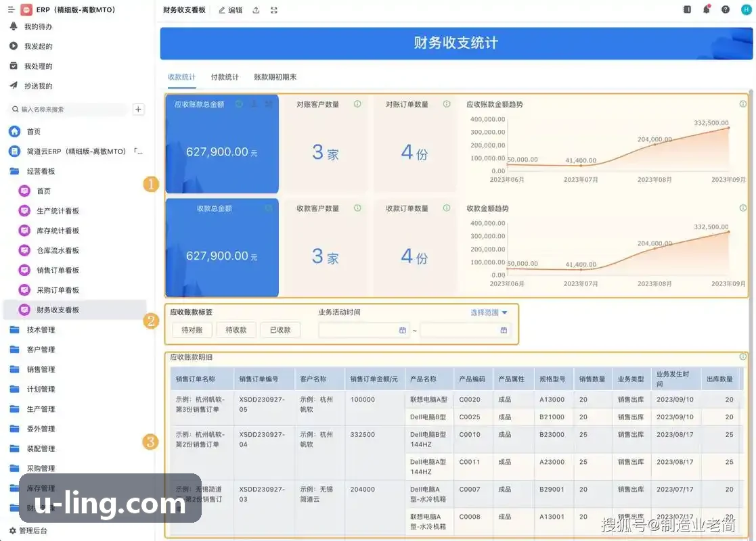Image resolution: width=756 pixels, height=541 pixels.
Task: Switch to the 收款统计 tab
Action: (x=182, y=77)
